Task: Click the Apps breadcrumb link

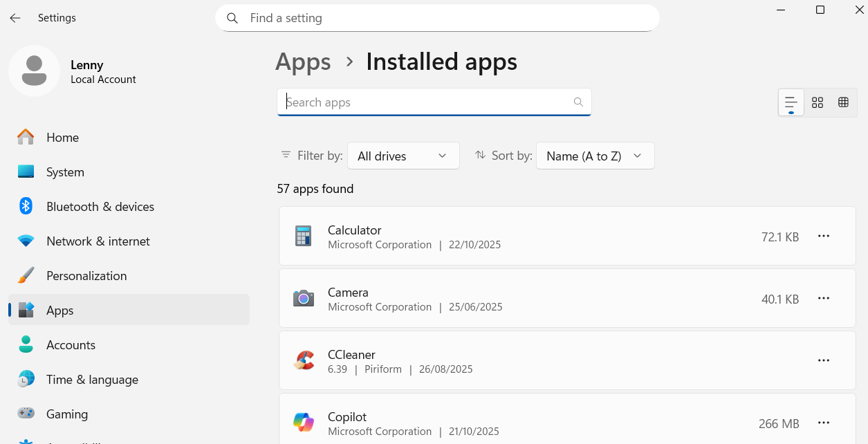Action: (303, 62)
